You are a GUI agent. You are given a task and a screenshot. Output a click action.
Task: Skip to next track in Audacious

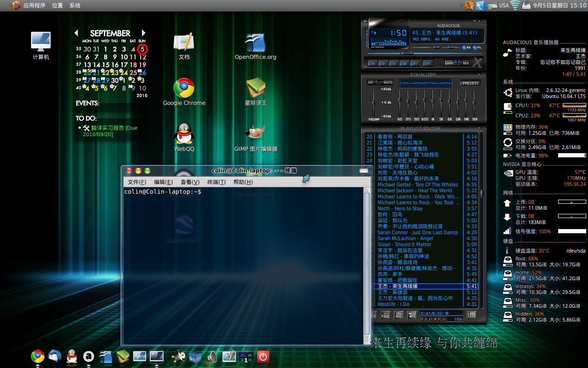[x=415, y=63]
